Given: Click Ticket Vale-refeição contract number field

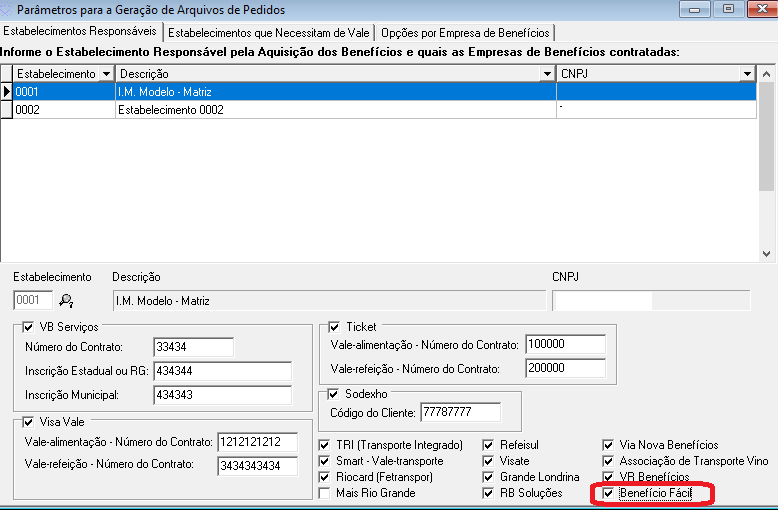Looking at the screenshot, I should pos(565,368).
